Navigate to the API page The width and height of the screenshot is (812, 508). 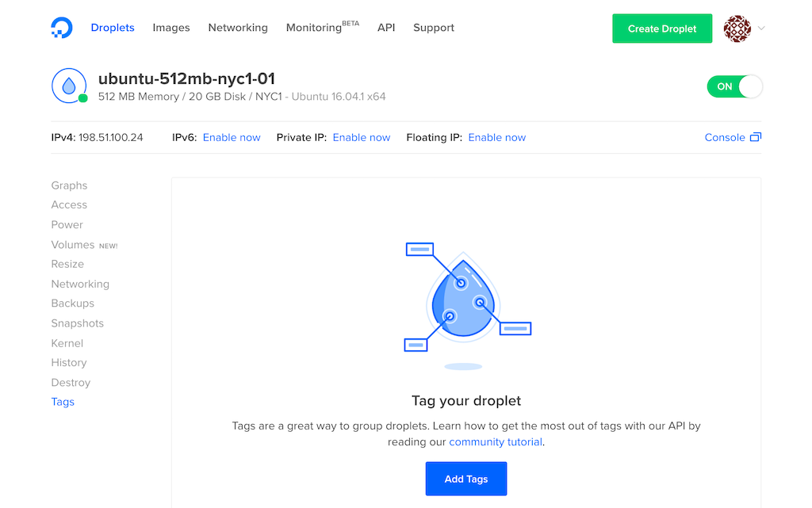pos(386,27)
